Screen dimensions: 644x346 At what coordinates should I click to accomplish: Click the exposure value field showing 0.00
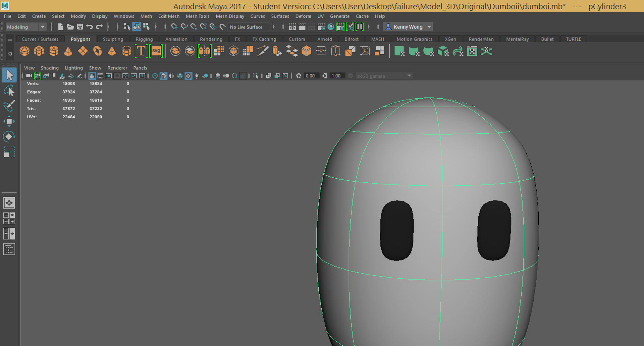point(311,76)
